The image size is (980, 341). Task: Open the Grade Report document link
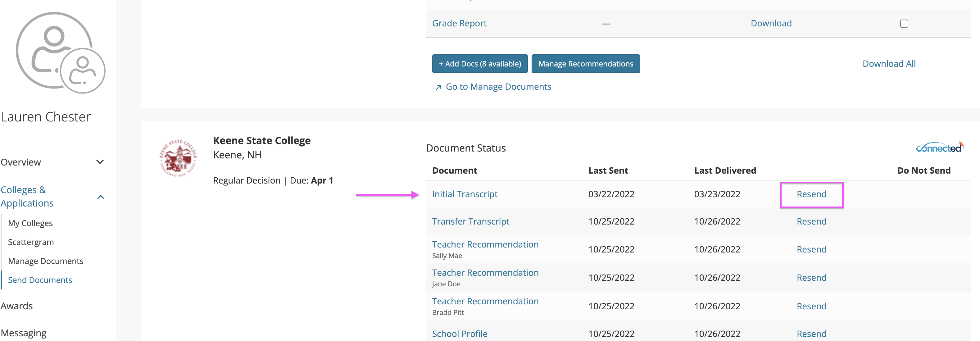pyautogui.click(x=459, y=23)
